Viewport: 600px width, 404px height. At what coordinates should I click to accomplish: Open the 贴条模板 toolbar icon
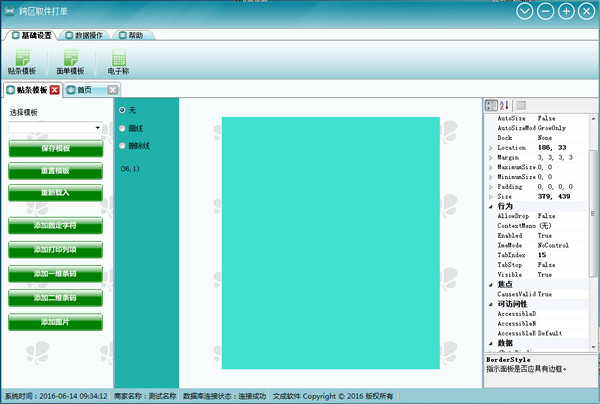tap(22, 62)
